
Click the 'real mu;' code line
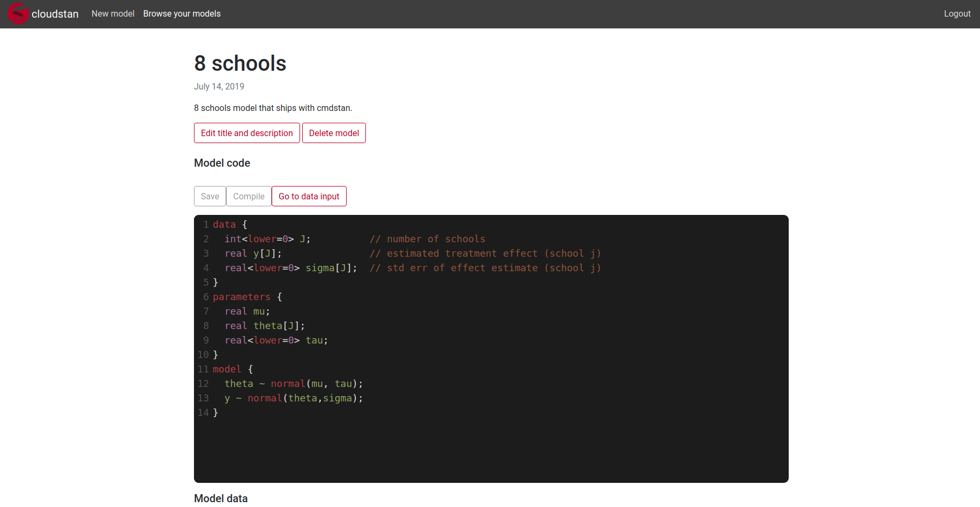click(247, 311)
